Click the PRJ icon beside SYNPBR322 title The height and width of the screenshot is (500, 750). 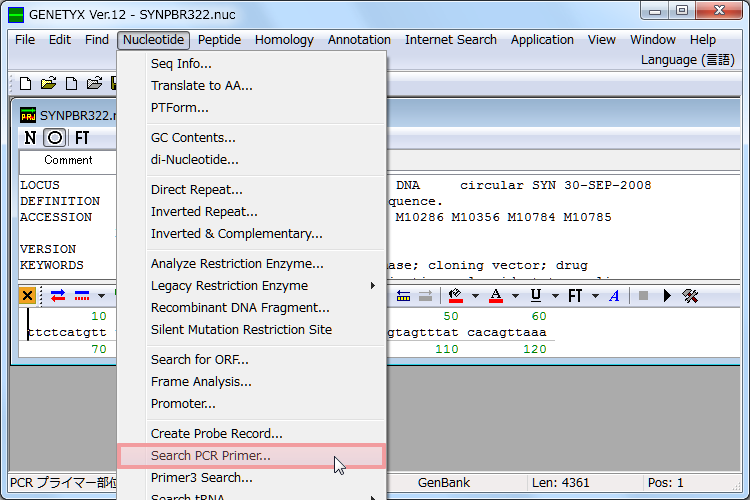[x=28, y=115]
